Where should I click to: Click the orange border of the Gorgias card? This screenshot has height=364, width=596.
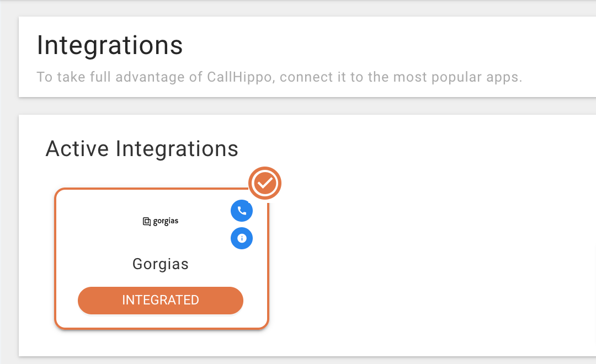(56, 258)
